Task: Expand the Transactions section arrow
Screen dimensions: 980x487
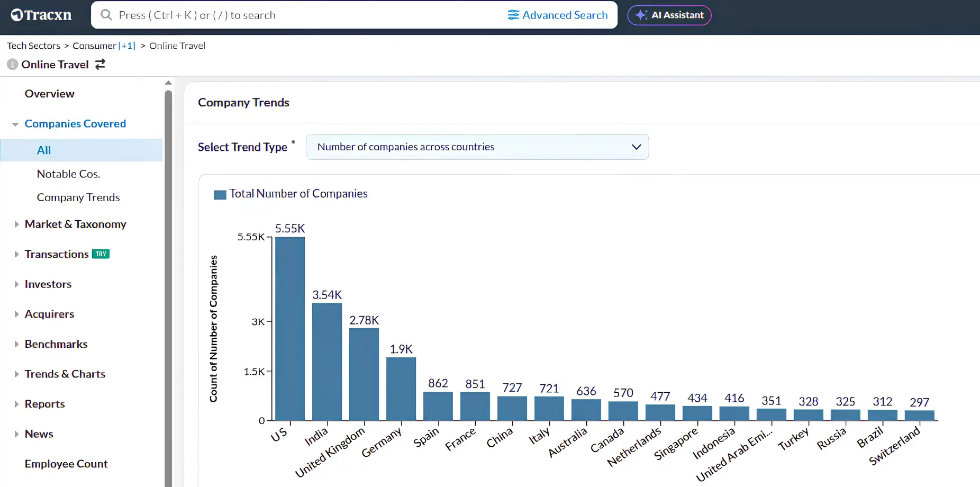Action: click(x=16, y=255)
